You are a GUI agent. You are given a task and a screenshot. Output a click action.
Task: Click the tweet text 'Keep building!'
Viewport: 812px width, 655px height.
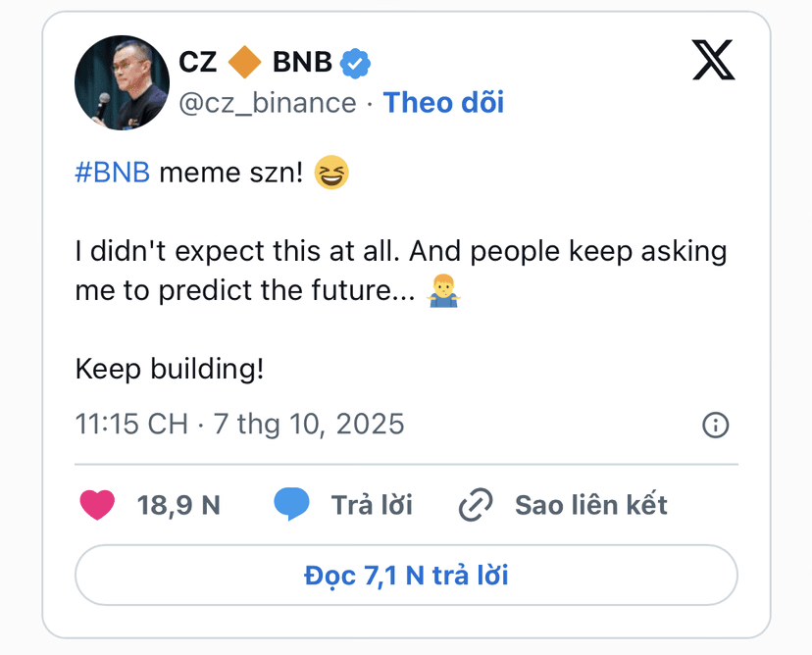point(170,370)
